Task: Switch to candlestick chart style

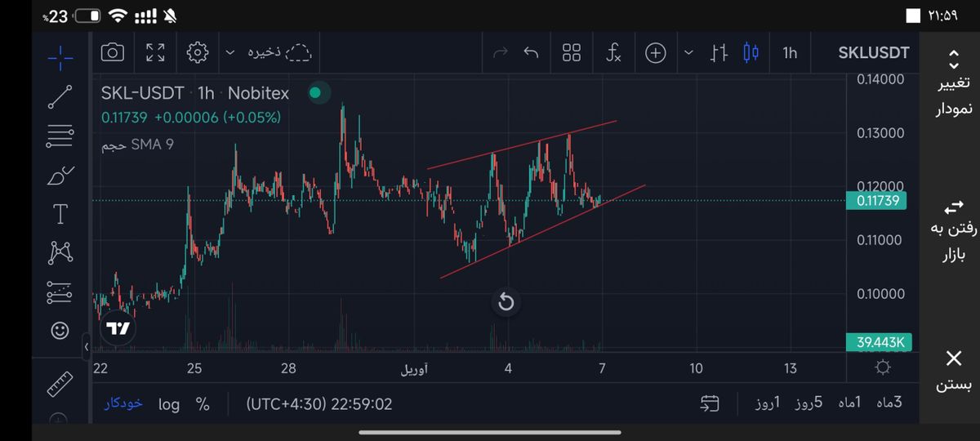Action: point(751,53)
